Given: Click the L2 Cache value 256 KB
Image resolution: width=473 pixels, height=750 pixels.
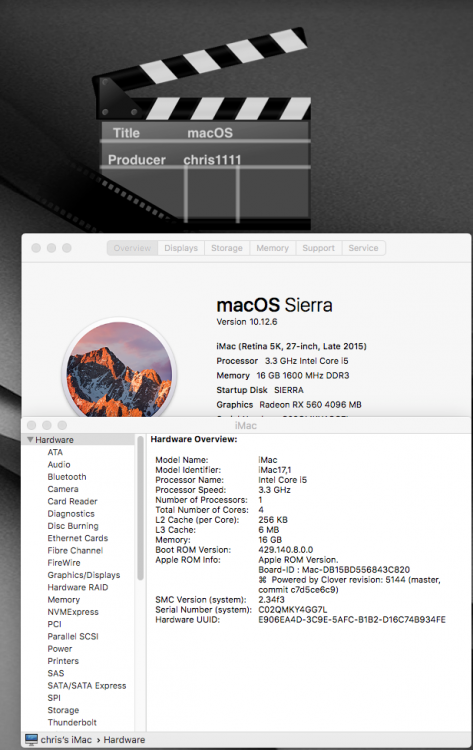Looking at the screenshot, I should pos(273,519).
